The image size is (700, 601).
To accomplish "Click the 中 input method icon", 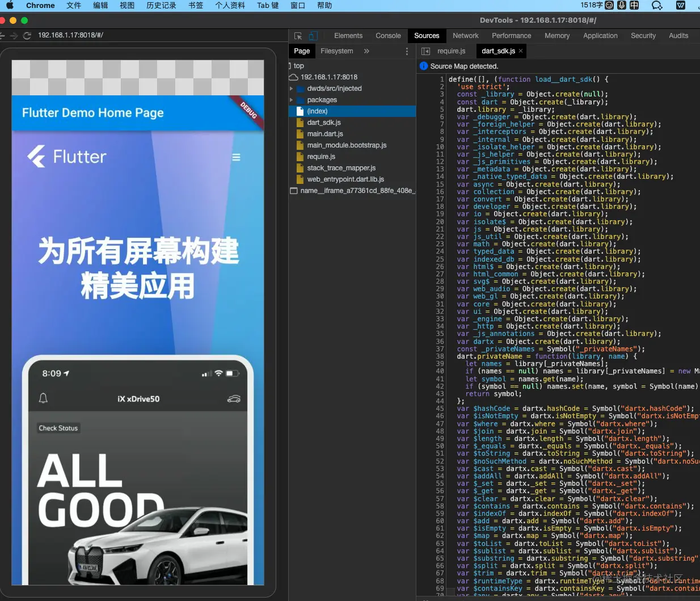I will [x=634, y=5].
